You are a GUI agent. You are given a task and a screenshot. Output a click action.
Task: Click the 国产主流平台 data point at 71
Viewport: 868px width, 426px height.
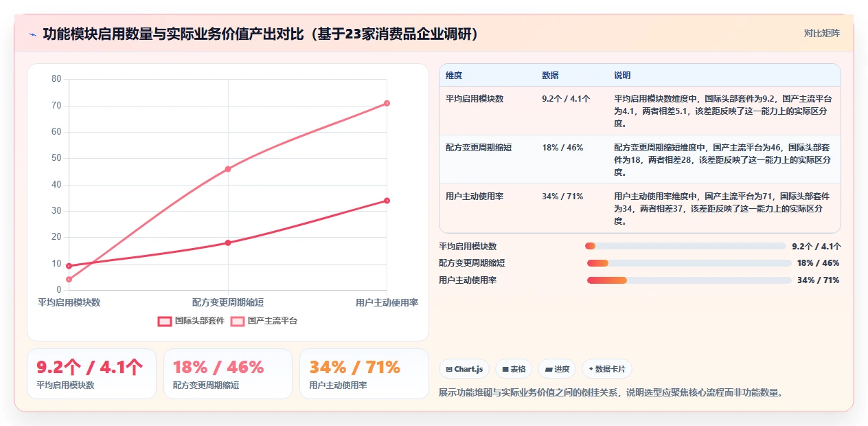[387, 103]
